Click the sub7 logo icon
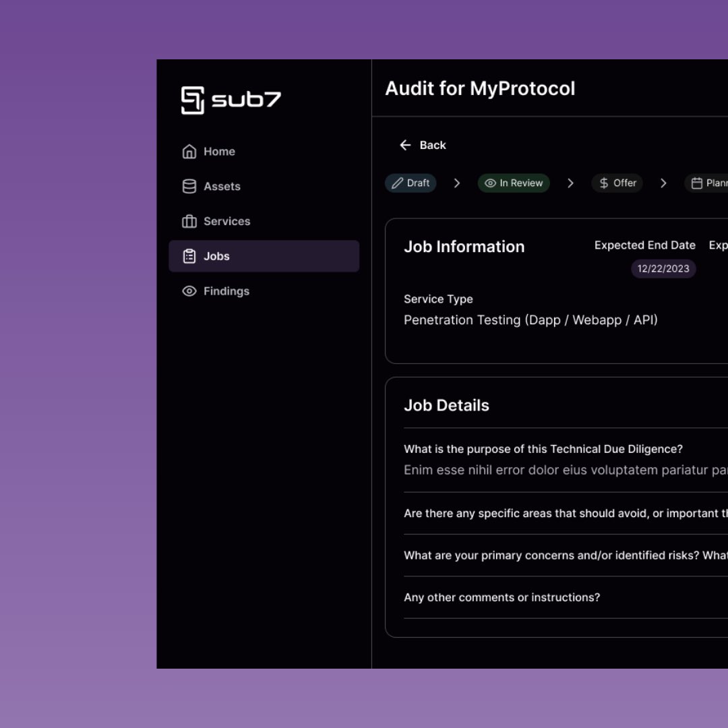 click(x=192, y=100)
